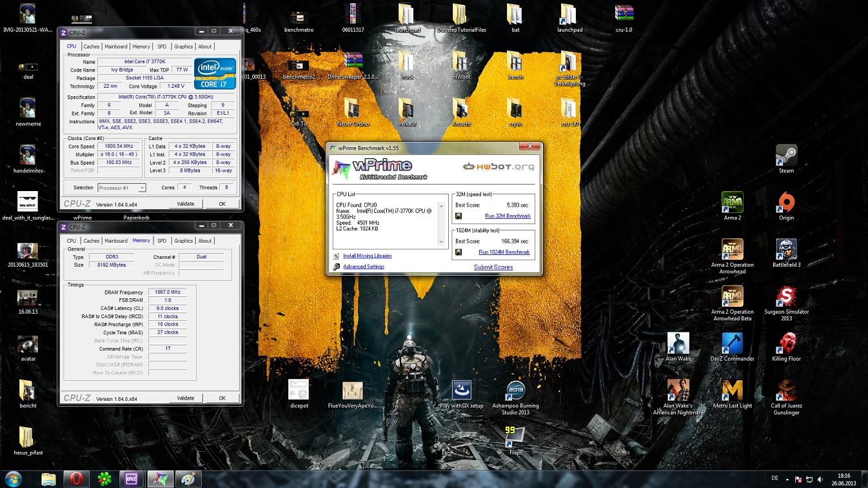The width and height of the screenshot is (868, 488).
Task: Open Battlefield 3 shortcut on desktop
Action: point(786,249)
